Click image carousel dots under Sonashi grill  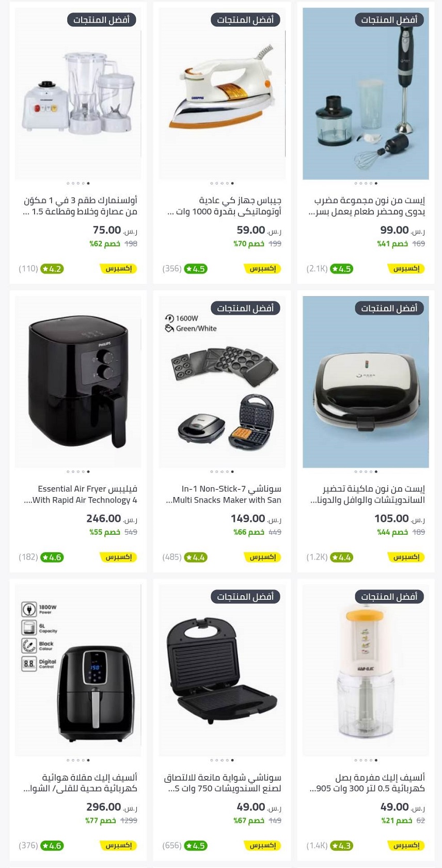pyautogui.click(x=222, y=760)
